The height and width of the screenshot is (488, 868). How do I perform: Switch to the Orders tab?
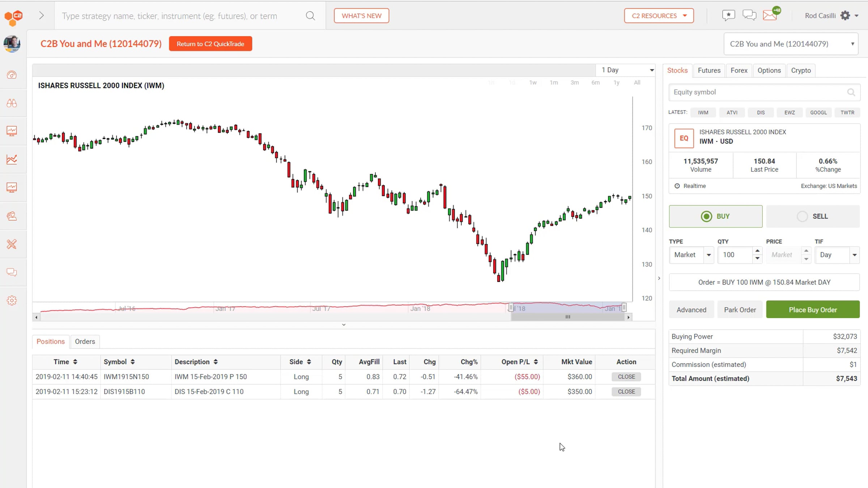click(85, 342)
